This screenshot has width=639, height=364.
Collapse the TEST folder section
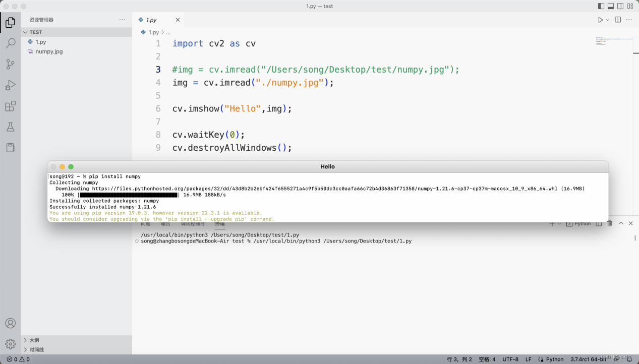(x=77, y=32)
